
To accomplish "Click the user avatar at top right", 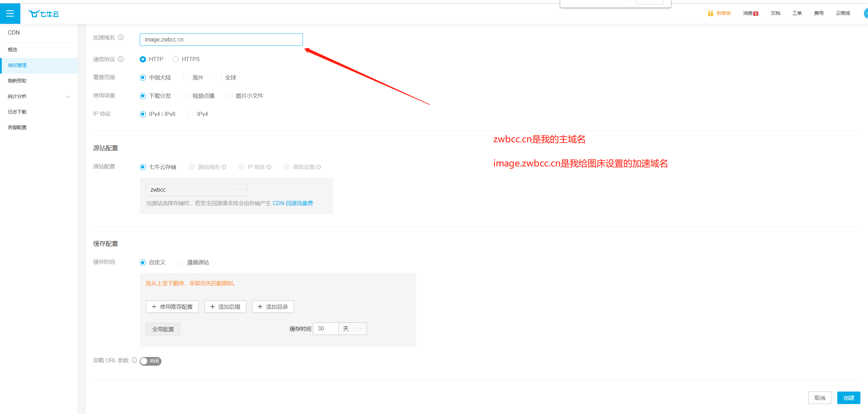I will tap(866, 13).
